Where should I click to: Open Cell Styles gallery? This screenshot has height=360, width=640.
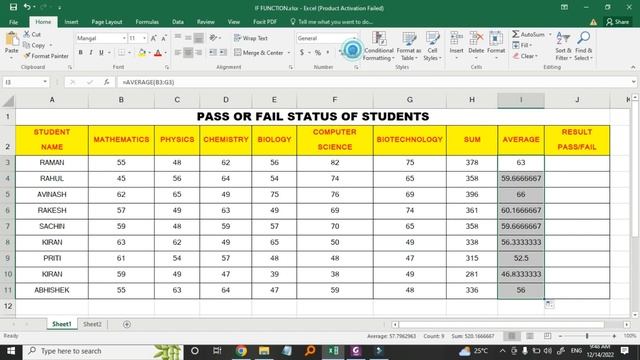[432, 46]
